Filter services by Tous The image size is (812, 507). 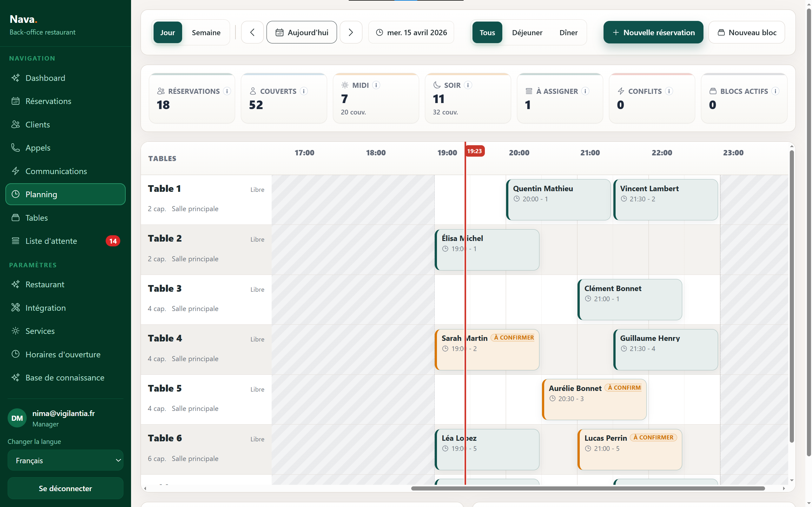pos(487,32)
